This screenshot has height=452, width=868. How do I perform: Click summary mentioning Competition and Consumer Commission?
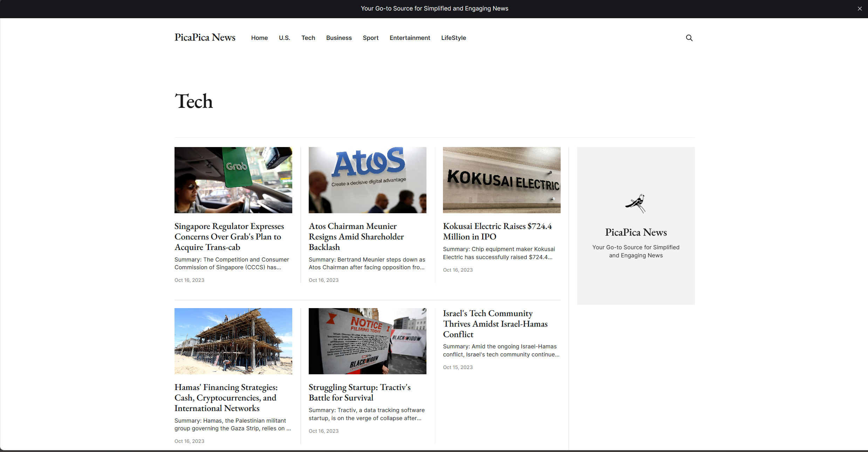232,263
